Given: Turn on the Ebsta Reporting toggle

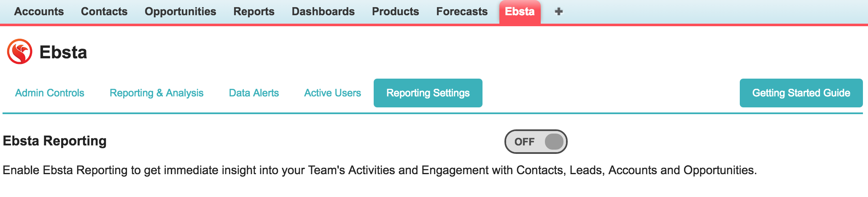Looking at the screenshot, I should [x=536, y=142].
